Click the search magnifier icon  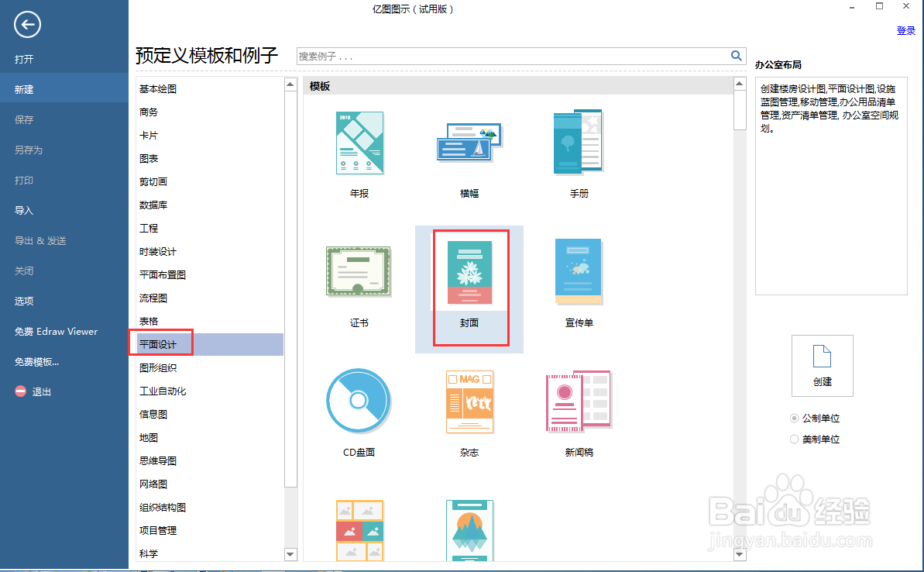[736, 56]
